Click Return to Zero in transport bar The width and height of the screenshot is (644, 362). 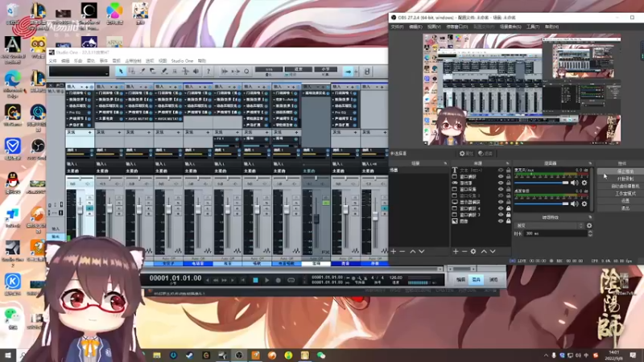pyautogui.click(x=243, y=280)
